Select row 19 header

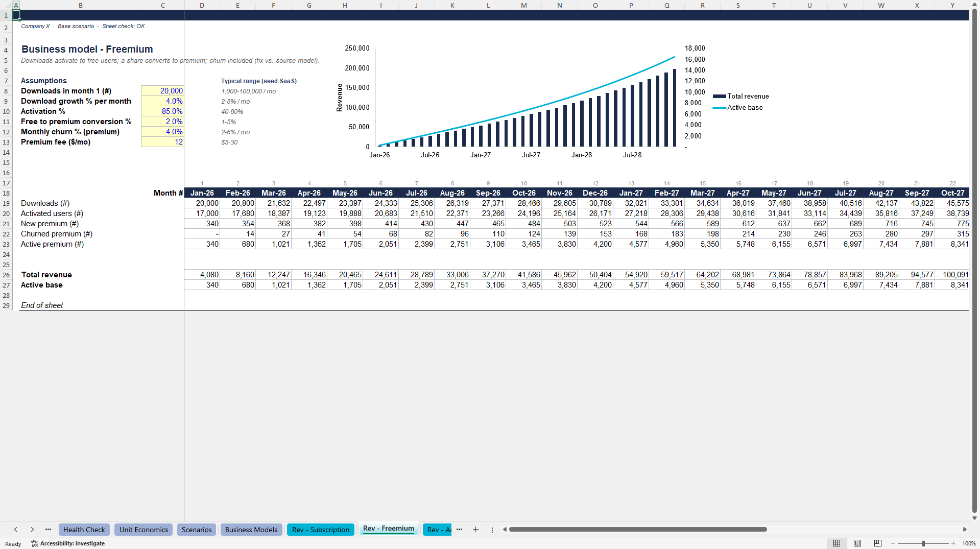click(x=6, y=203)
